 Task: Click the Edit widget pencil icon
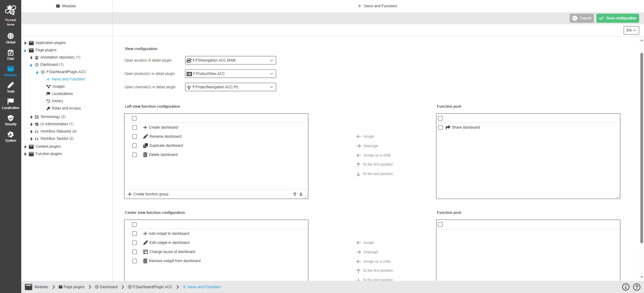pyautogui.click(x=145, y=243)
